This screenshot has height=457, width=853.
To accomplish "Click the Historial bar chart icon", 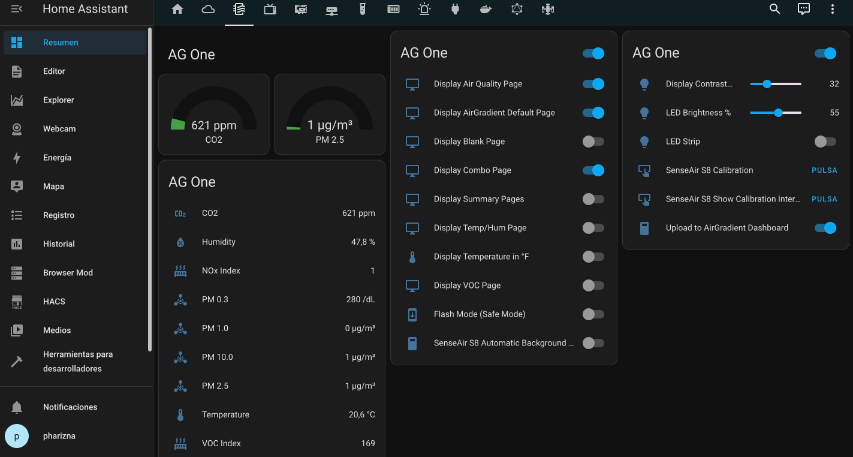I will [17, 244].
